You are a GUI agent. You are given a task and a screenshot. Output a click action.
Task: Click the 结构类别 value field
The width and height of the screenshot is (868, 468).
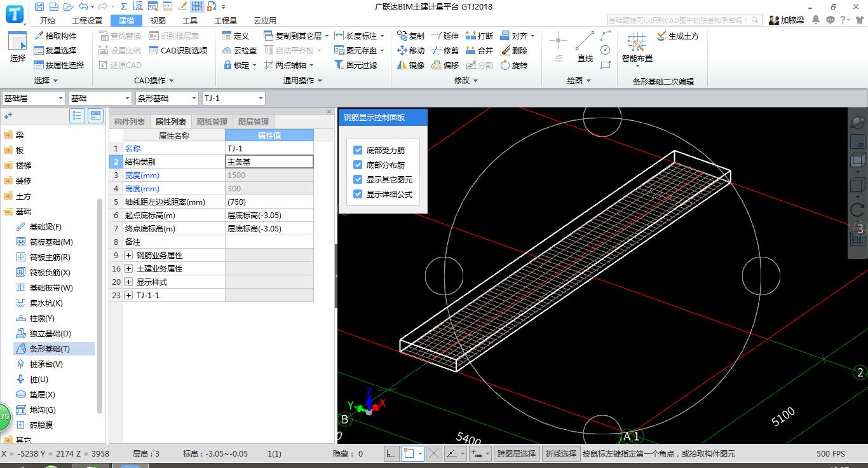pyautogui.click(x=269, y=162)
